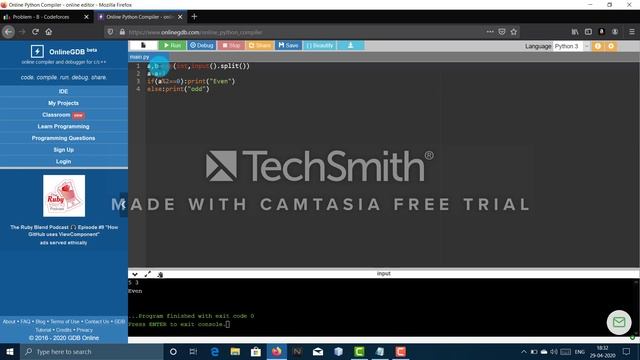Image resolution: width=640 pixels, height=360 pixels.
Task: Switch to the Problem - B - Codeforces tab
Action: coord(41,17)
